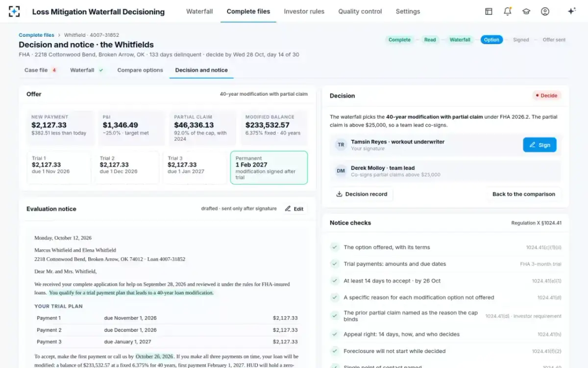Click the New Payment $2,127.33 card
The width and height of the screenshot is (588, 368).
coord(60,128)
